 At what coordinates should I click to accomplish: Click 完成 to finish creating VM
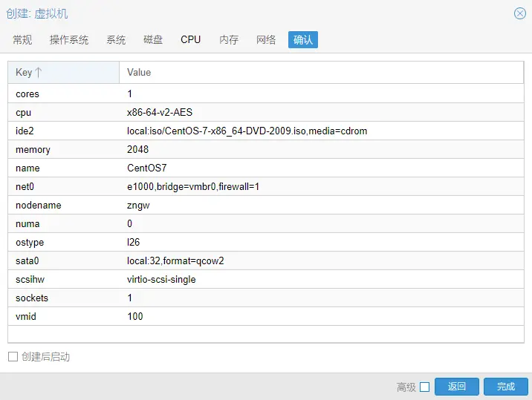[506, 387]
